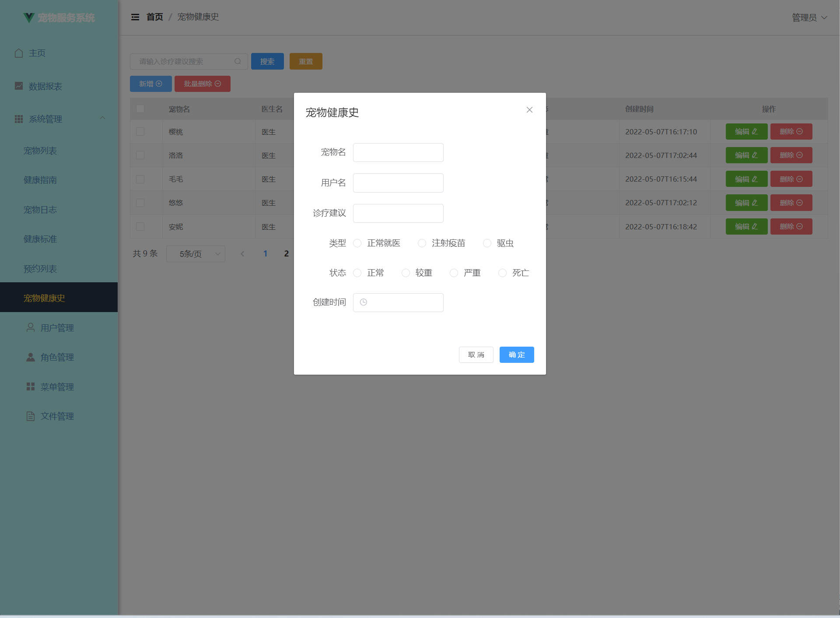This screenshot has height=618, width=840.
Task: Select the 正常就医 radio option
Action: [357, 243]
